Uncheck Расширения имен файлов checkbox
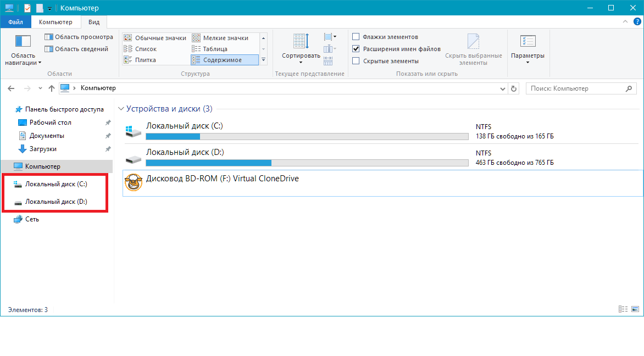644x356 pixels. 356,49
